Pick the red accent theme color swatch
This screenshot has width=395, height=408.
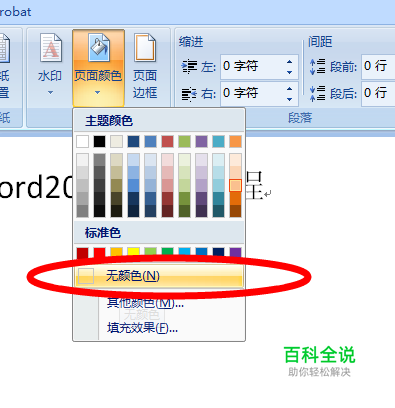pos(167,141)
